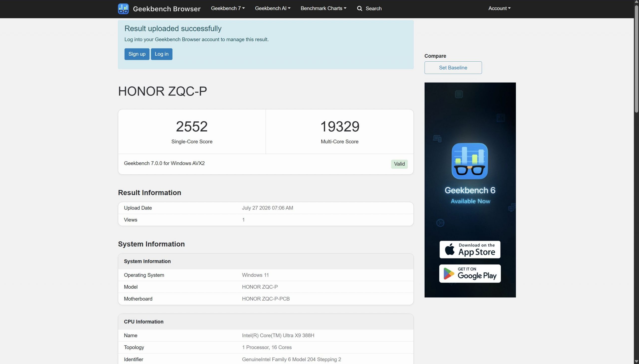
Task: Click the 'Windows 11' operating system value
Action: click(255, 275)
